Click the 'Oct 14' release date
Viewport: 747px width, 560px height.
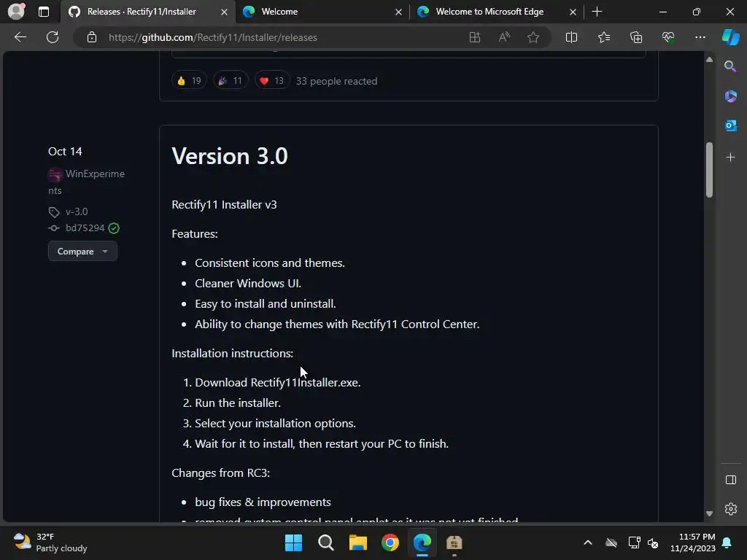(65, 152)
